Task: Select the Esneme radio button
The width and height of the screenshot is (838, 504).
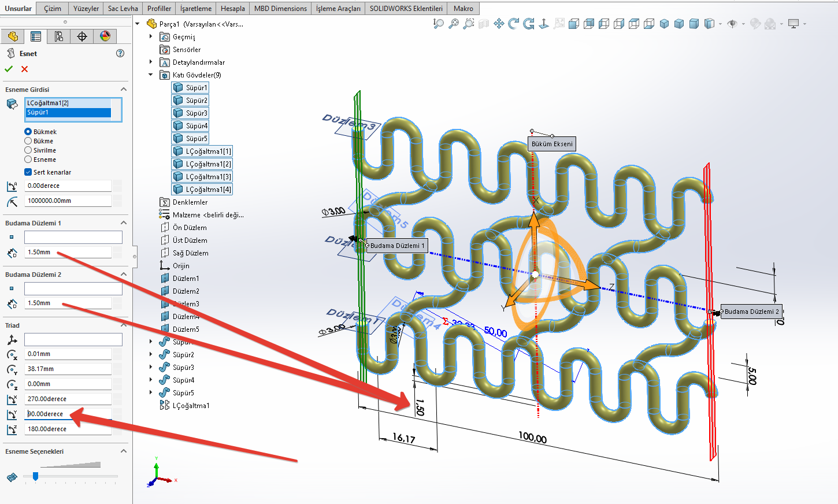Action: 28,160
